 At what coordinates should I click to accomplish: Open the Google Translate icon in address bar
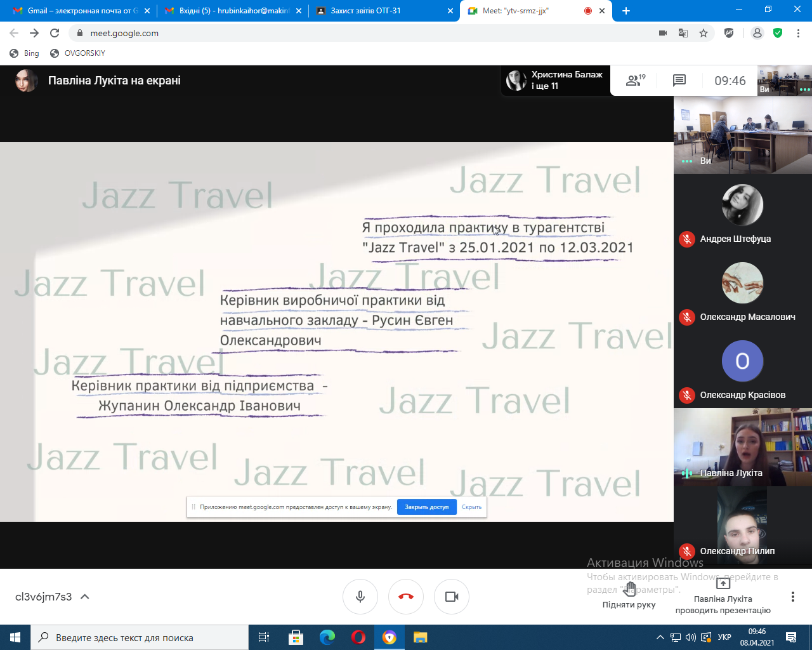coord(683,33)
